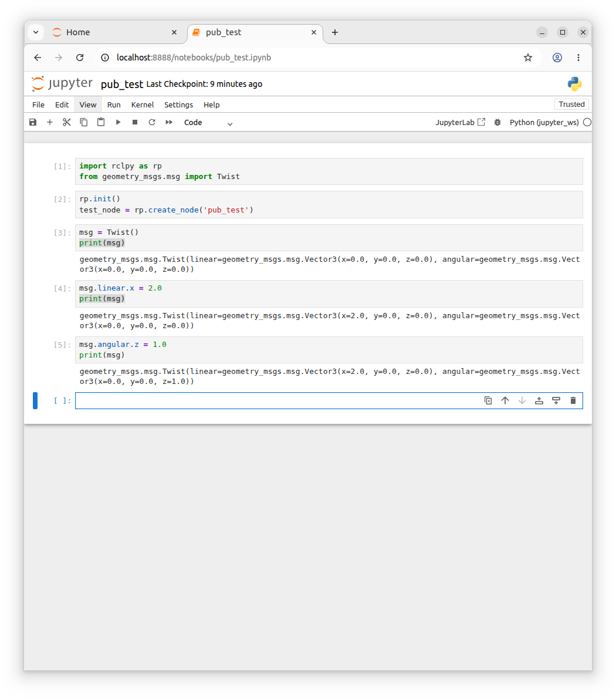This screenshot has height=698, width=616.
Task: Select cell 3 with msg = Twist()
Action: [x=329, y=238]
